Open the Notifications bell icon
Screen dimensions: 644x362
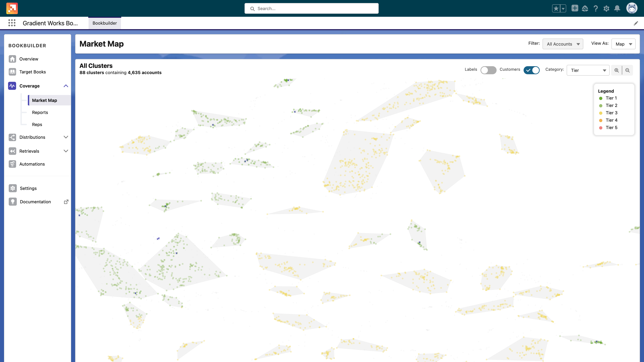[617, 9]
